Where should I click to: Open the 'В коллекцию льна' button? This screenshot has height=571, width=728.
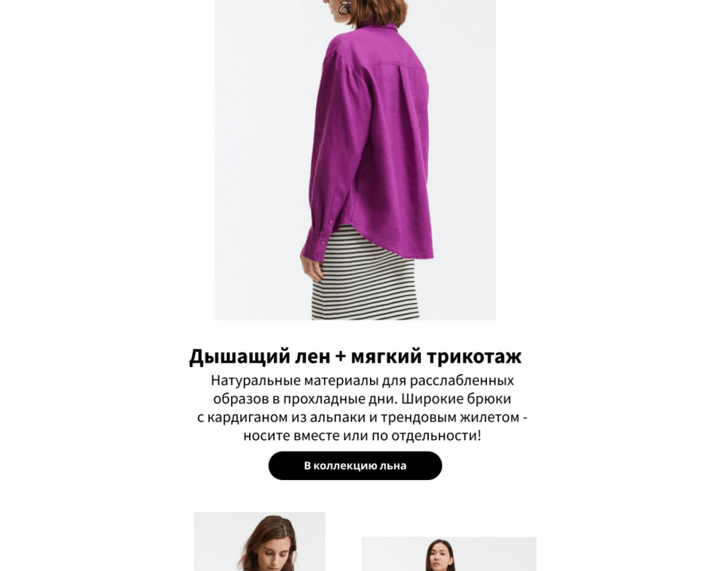[x=355, y=465]
